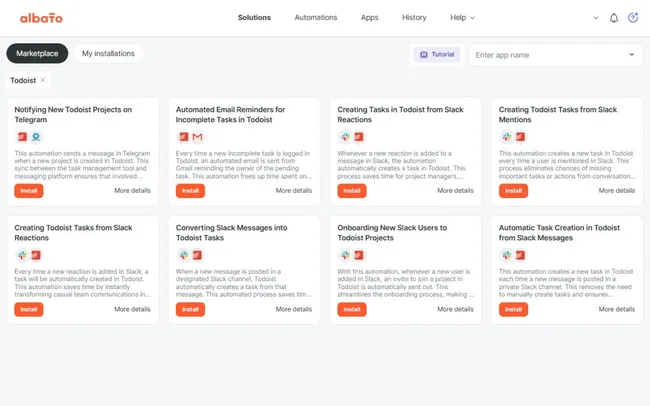Image resolution: width=650 pixels, height=406 pixels.
Task: Expand the Help menu
Action: click(x=462, y=17)
